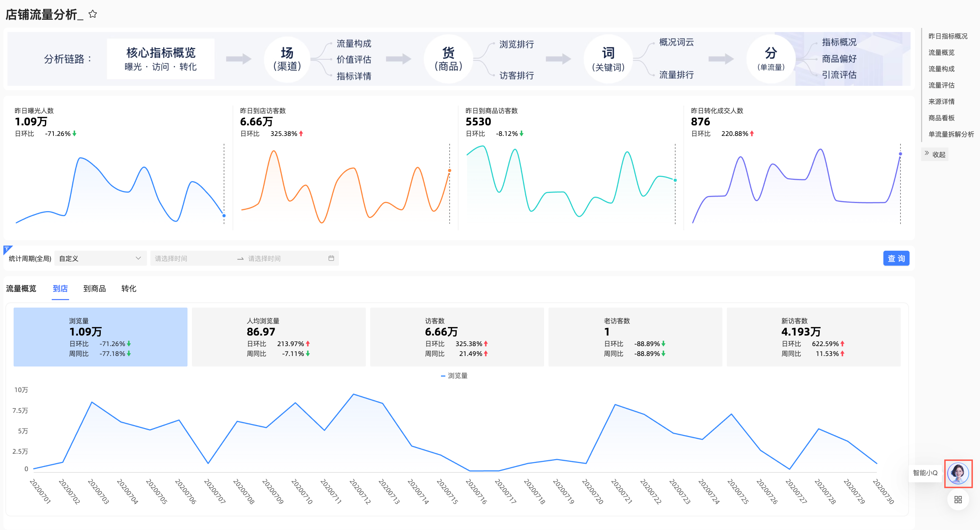Image resolution: width=980 pixels, height=530 pixels.
Task: Open the 智能小Q assistant avatar
Action: click(958, 473)
